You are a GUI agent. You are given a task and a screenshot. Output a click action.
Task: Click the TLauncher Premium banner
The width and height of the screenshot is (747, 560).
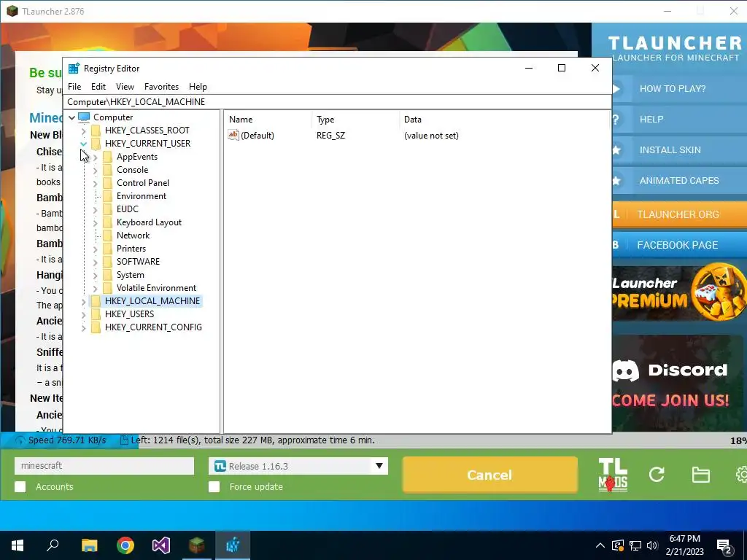coord(679,293)
